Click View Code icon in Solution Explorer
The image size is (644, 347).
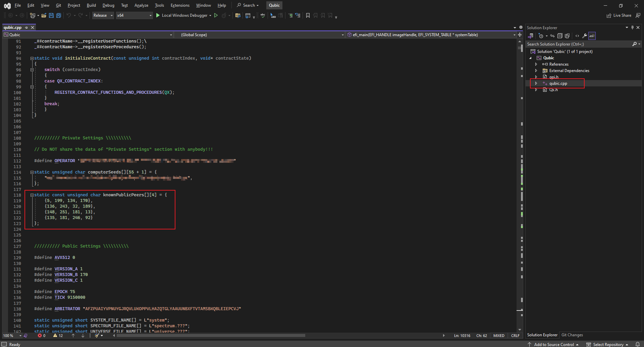coord(577,36)
